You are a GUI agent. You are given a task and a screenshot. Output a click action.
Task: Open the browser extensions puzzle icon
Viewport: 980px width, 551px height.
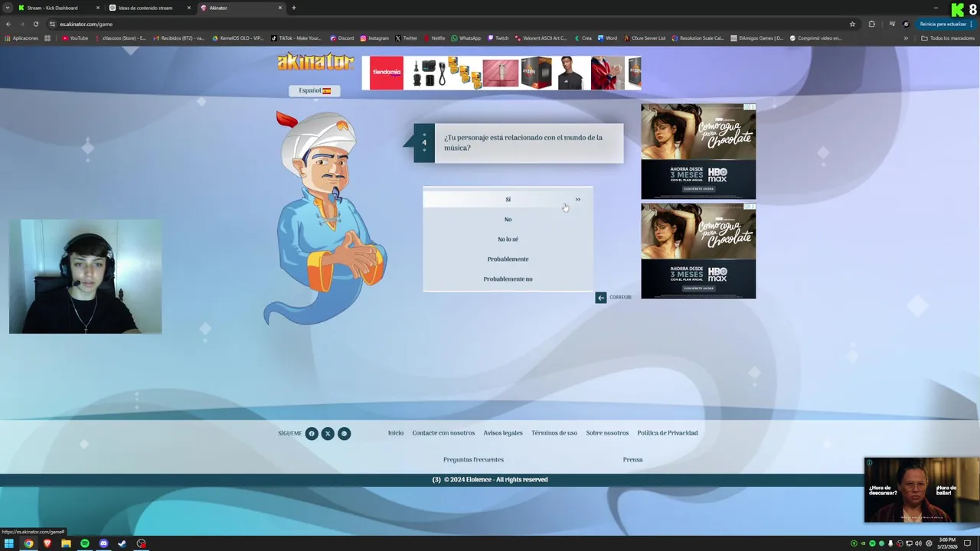point(872,24)
